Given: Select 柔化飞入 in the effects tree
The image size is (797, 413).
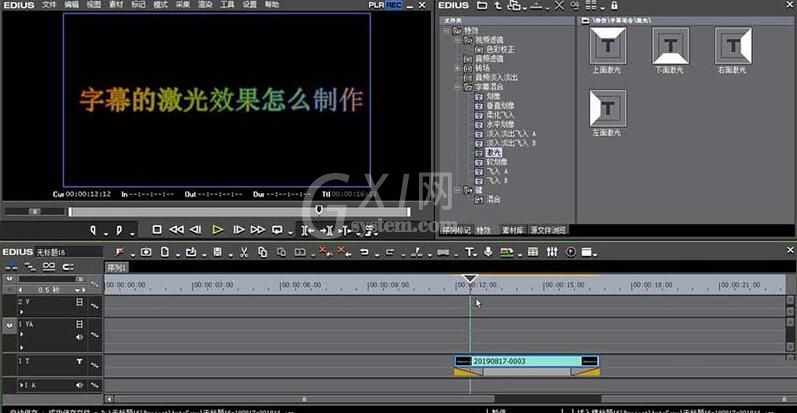Looking at the screenshot, I should point(500,115).
